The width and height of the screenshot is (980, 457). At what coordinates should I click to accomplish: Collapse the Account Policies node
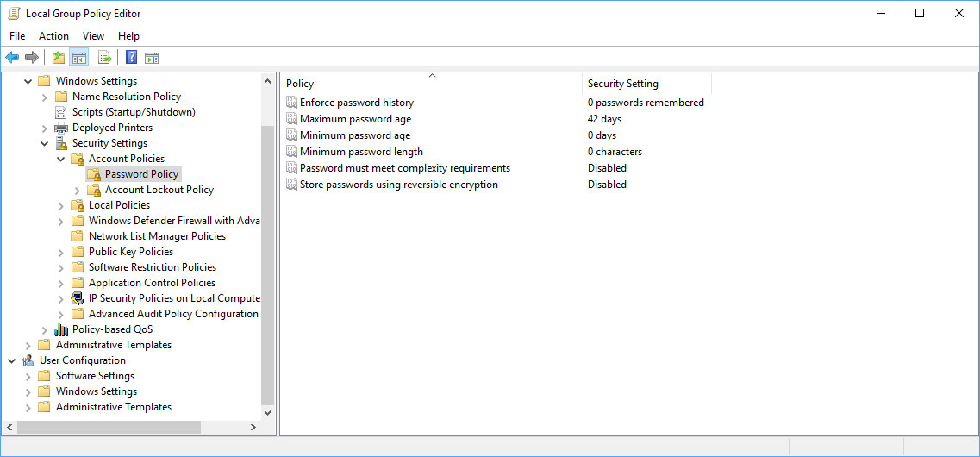tap(60, 159)
